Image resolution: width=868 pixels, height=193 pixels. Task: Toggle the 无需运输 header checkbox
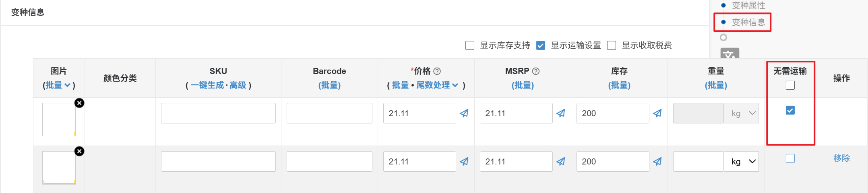(x=790, y=85)
